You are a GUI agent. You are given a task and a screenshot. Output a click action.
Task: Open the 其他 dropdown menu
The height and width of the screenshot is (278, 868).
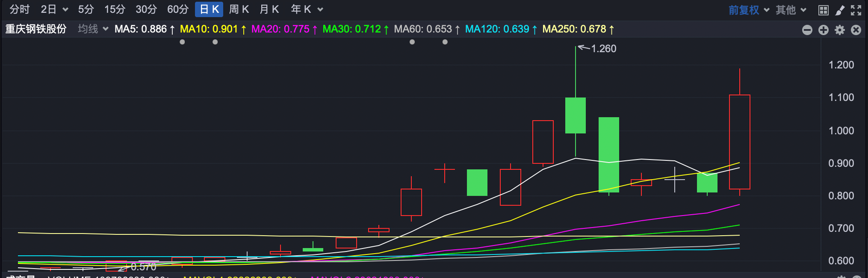[791, 10]
